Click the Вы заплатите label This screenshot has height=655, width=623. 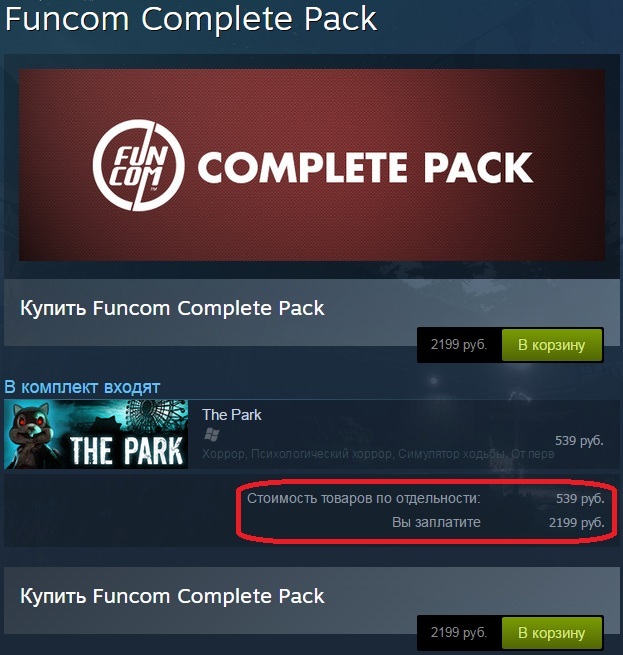436,522
